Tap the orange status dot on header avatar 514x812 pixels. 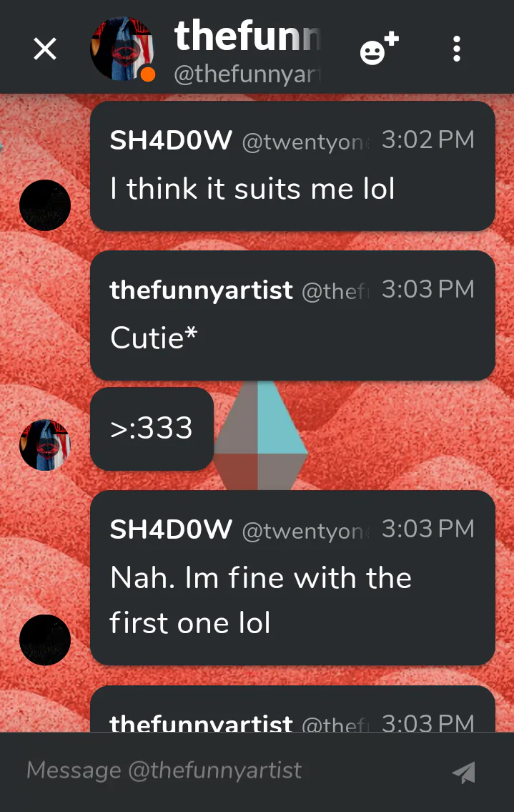coord(147,74)
